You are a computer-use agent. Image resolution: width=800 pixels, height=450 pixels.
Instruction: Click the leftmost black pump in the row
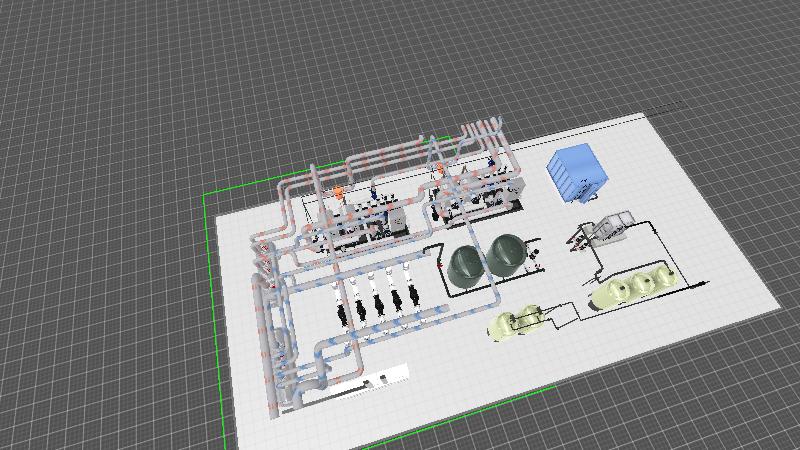pos(342,312)
